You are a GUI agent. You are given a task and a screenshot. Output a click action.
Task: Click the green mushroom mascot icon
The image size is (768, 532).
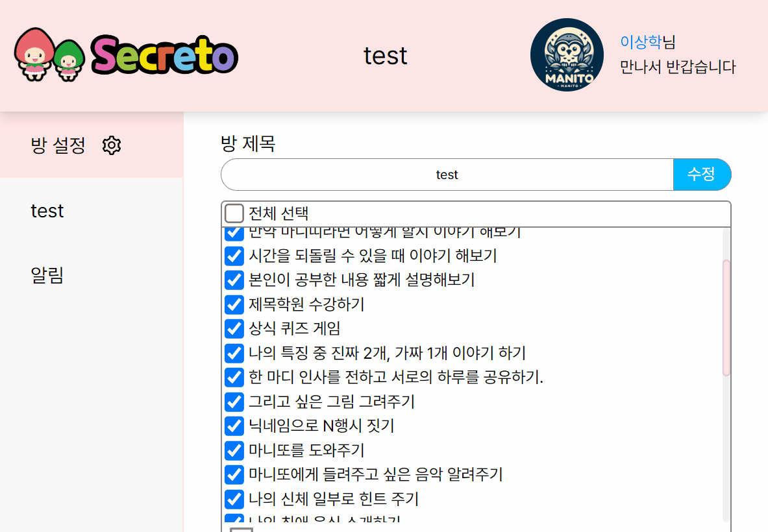[69, 60]
